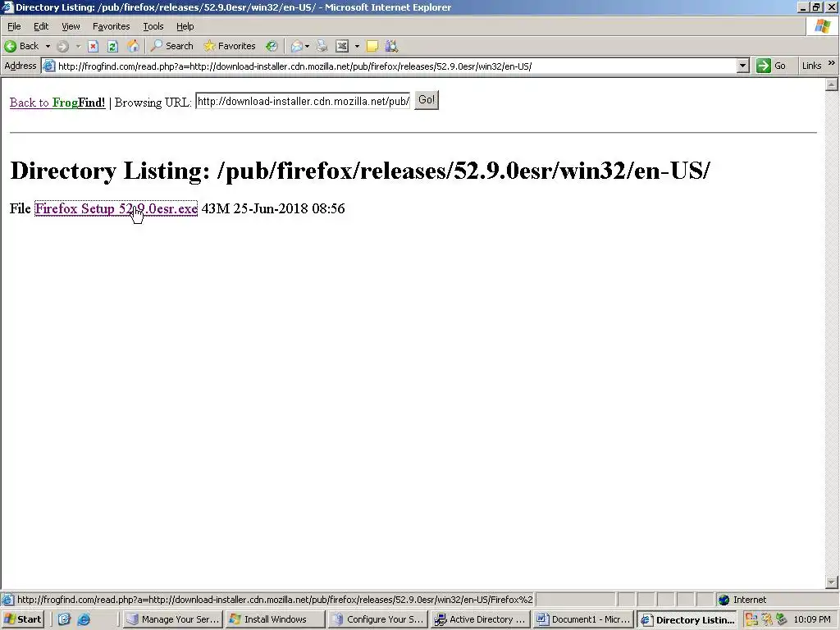Switch to Configure Your Server taskbar button
Image resolution: width=840 pixels, height=630 pixels.
[377, 619]
